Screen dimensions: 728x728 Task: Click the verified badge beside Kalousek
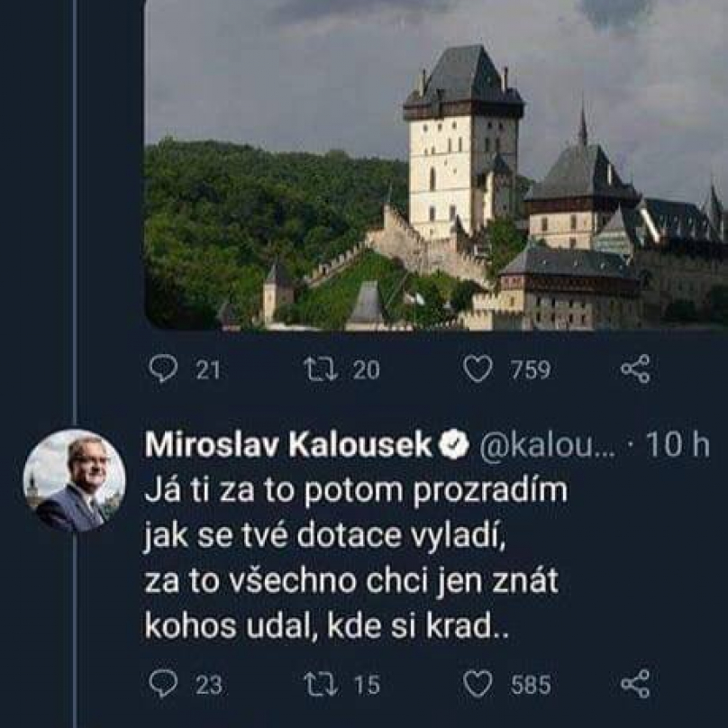[x=453, y=445]
